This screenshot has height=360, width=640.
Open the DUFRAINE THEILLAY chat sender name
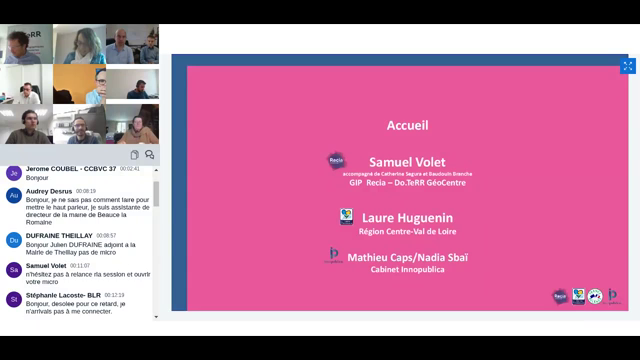(59, 236)
